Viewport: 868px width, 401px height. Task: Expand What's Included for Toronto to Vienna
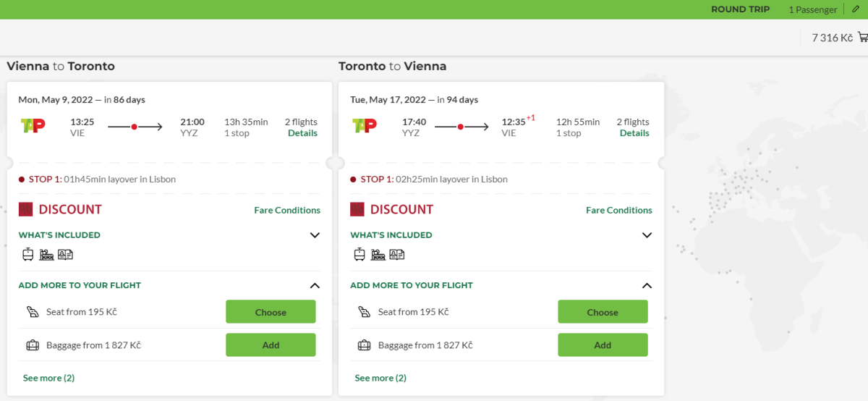click(x=647, y=235)
